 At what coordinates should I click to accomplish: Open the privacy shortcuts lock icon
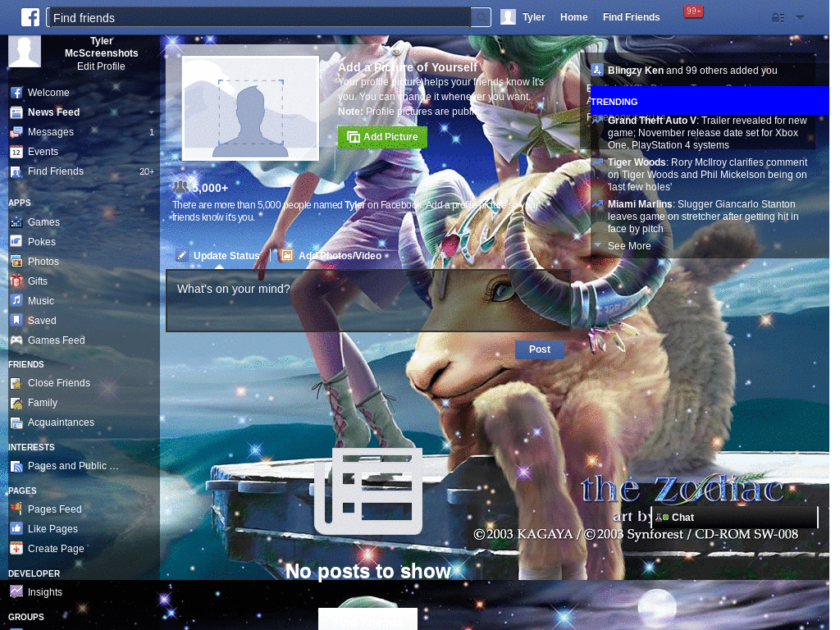click(778, 18)
